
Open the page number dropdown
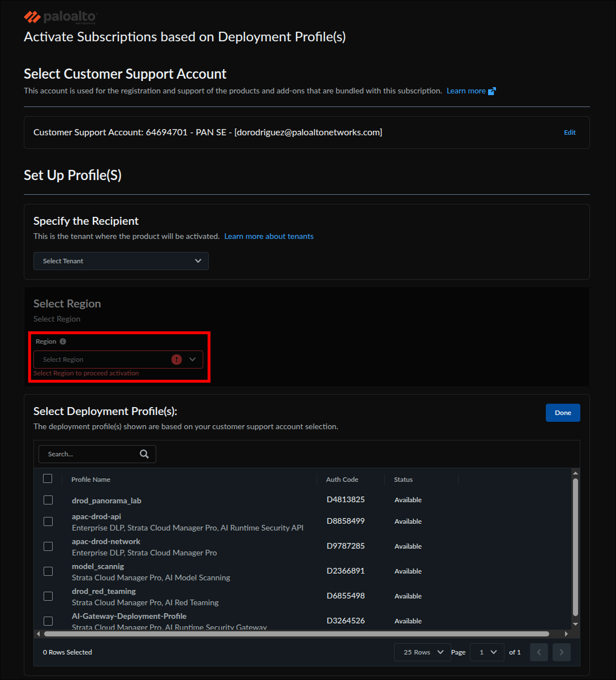click(x=487, y=652)
